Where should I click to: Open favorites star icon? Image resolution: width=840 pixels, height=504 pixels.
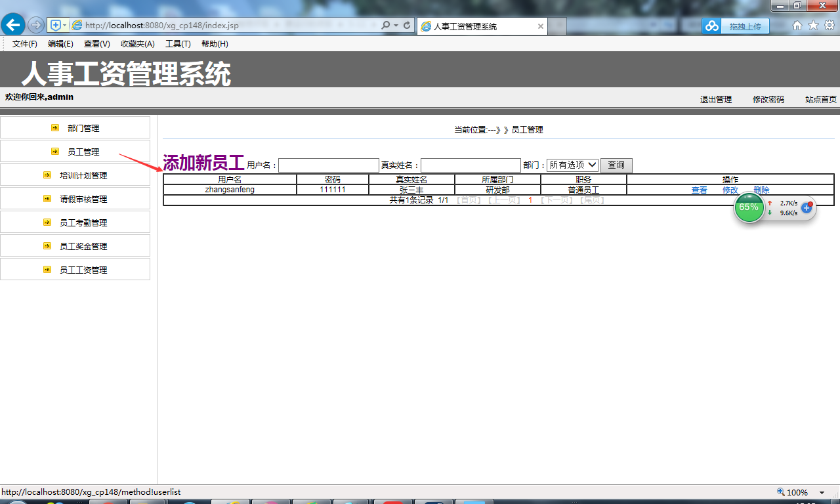[813, 25]
